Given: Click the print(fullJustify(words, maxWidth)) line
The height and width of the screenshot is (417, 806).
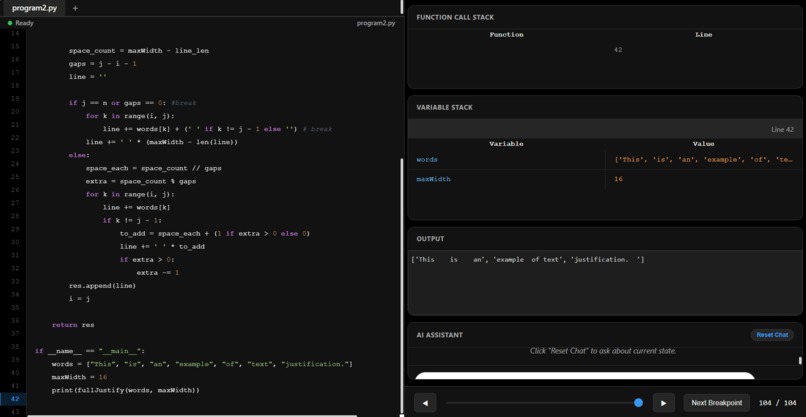Looking at the screenshot, I should tap(125, 390).
